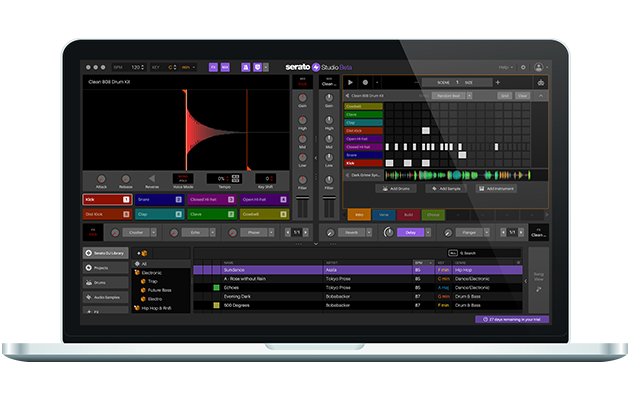Toggle the MIX panel button
Image resolution: width=630 pixels, height=400 pixels.
pos(224,68)
